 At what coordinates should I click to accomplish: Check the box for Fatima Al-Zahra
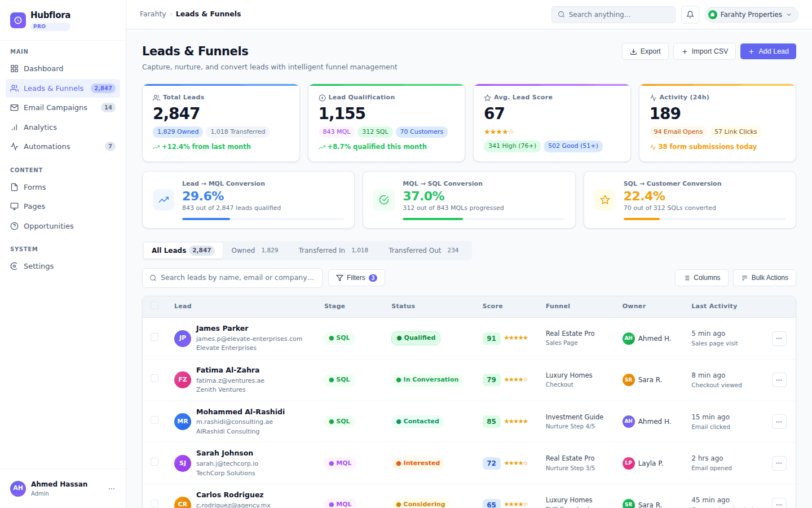click(155, 379)
